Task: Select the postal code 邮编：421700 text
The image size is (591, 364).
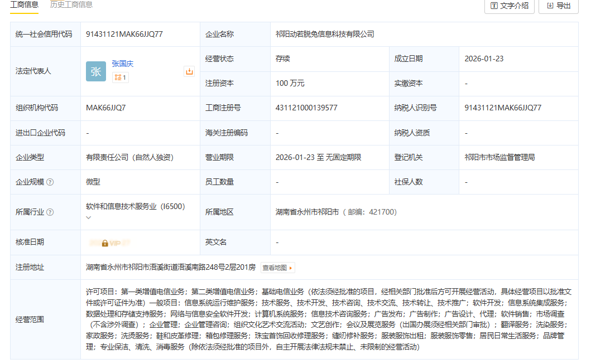Action: (x=370, y=212)
